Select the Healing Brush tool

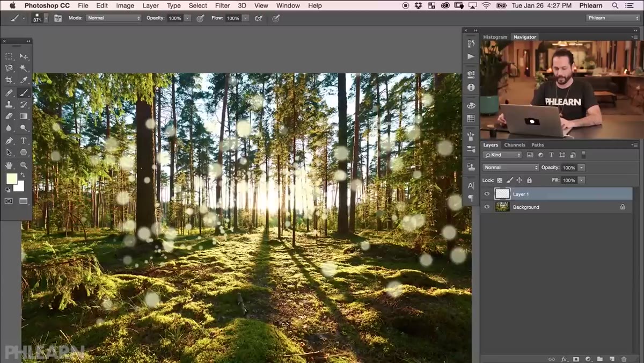click(x=9, y=92)
